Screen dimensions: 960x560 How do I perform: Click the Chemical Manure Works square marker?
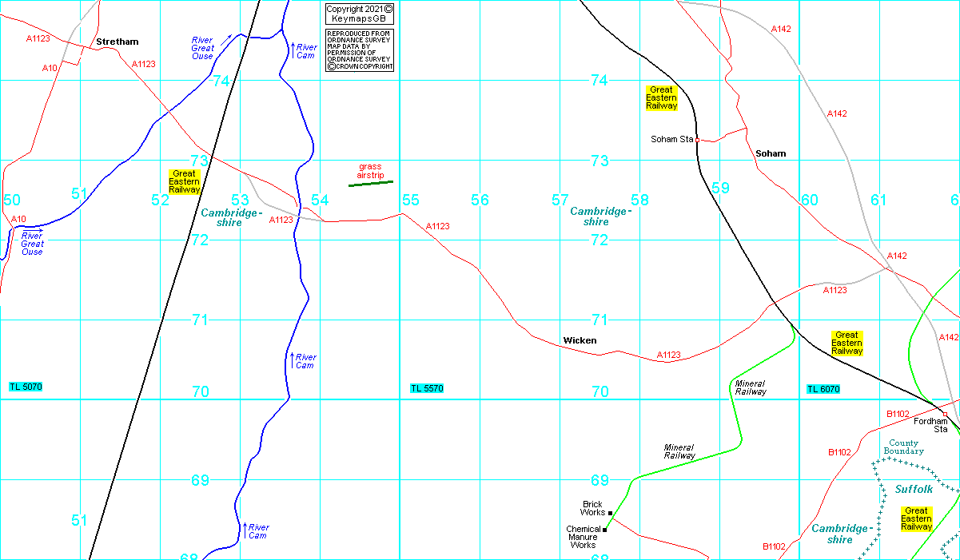pyautogui.click(x=605, y=529)
